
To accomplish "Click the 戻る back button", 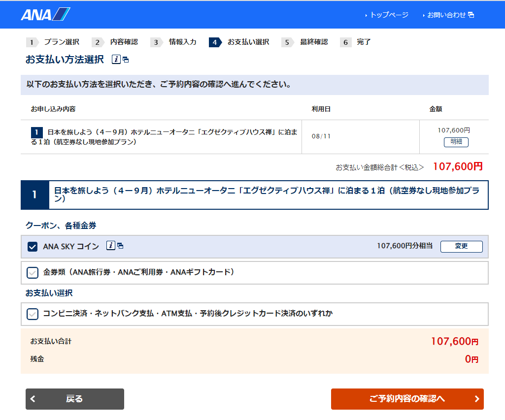I will click(75, 399).
